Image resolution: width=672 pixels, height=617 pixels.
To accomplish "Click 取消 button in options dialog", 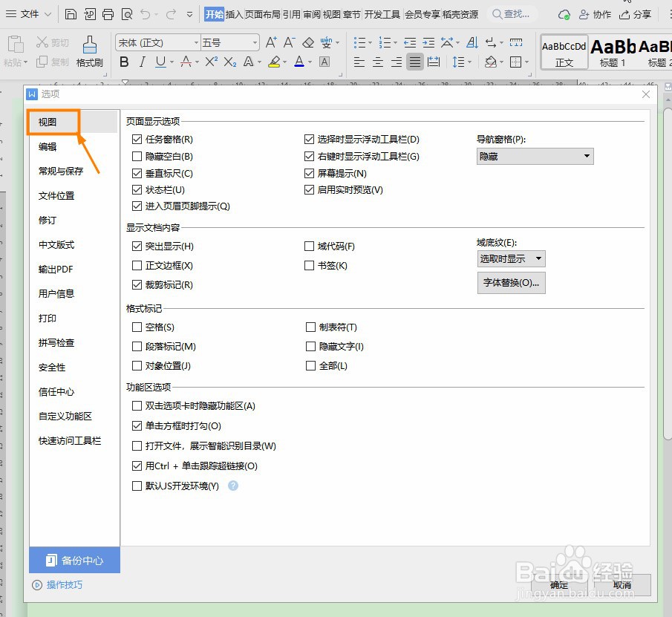I will click(622, 585).
